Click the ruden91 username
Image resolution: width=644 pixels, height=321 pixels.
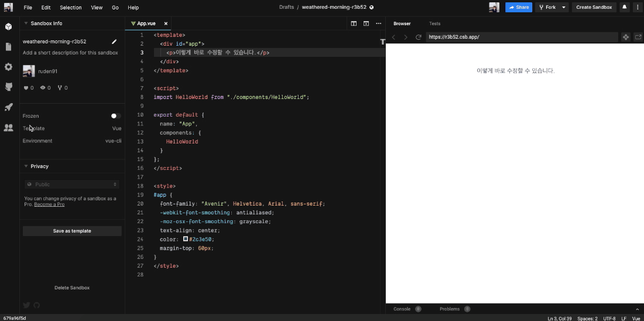47,71
